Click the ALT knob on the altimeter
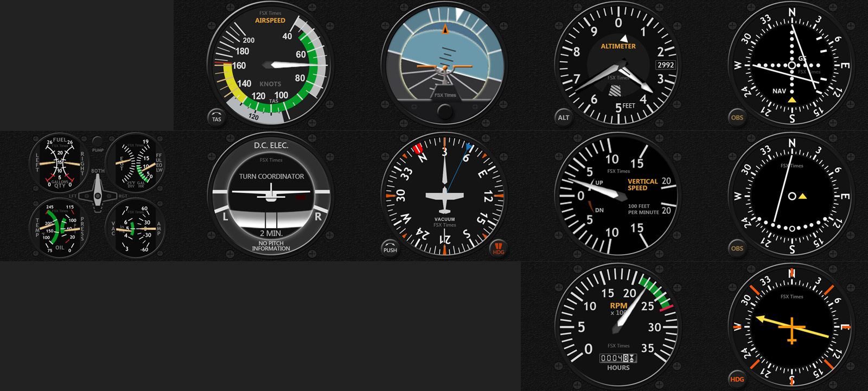The height and width of the screenshot is (391, 868). click(x=564, y=117)
